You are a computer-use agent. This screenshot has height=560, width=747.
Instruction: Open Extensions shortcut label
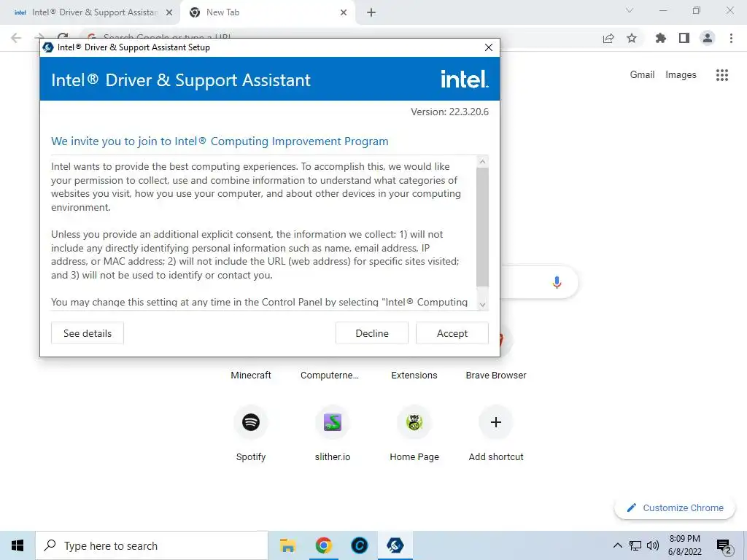coord(414,376)
